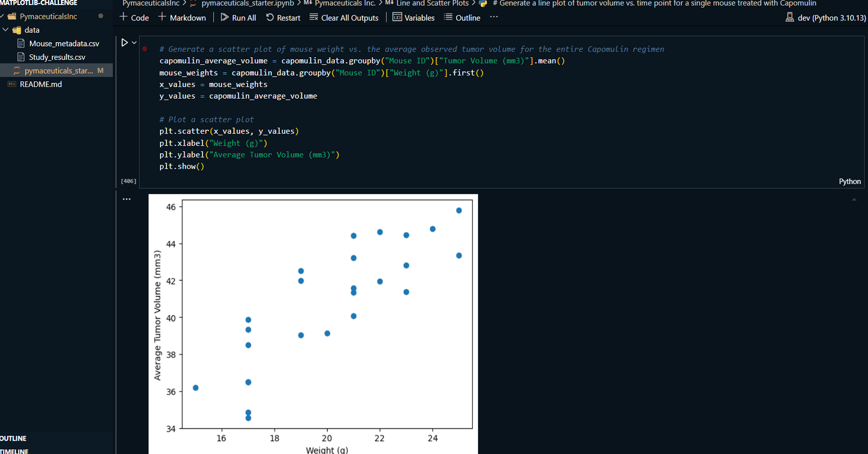This screenshot has width=868, height=454.
Task: Open run options dropdown beside cell play button
Action: coord(134,43)
